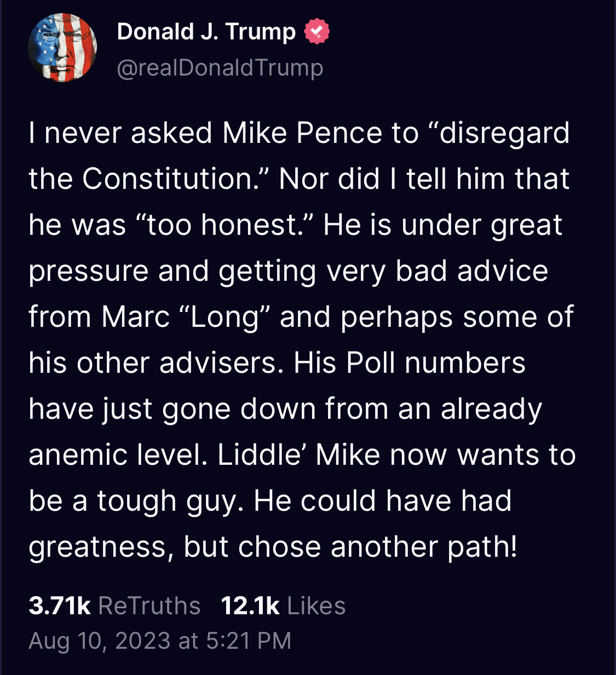Click the red verified checkmark badge
This screenshot has height=675, width=616.
tap(316, 31)
